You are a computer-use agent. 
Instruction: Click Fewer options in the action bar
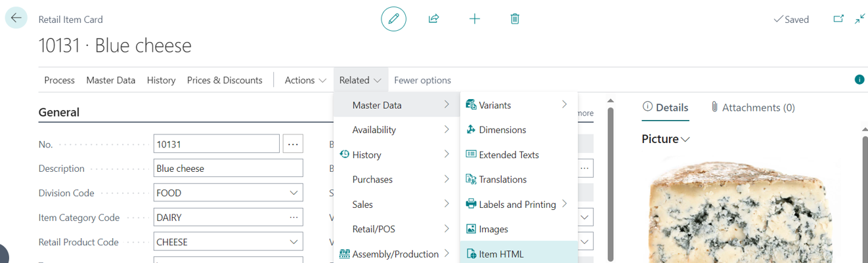click(422, 80)
